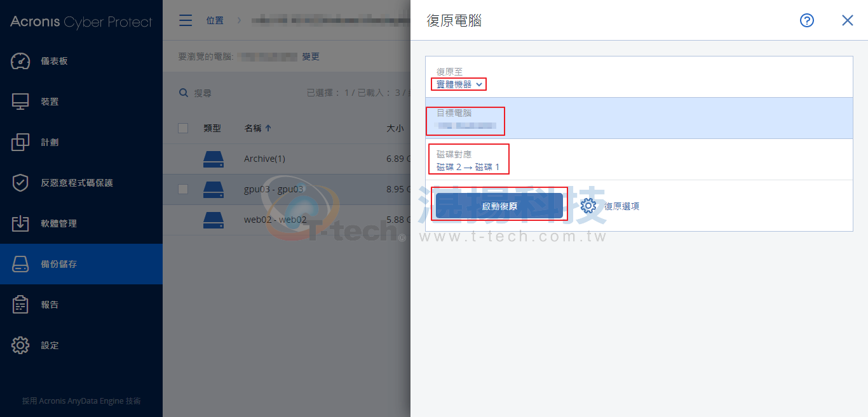868x417 pixels.
Task: Click the 位置 breadcrumb item
Action: tap(215, 20)
